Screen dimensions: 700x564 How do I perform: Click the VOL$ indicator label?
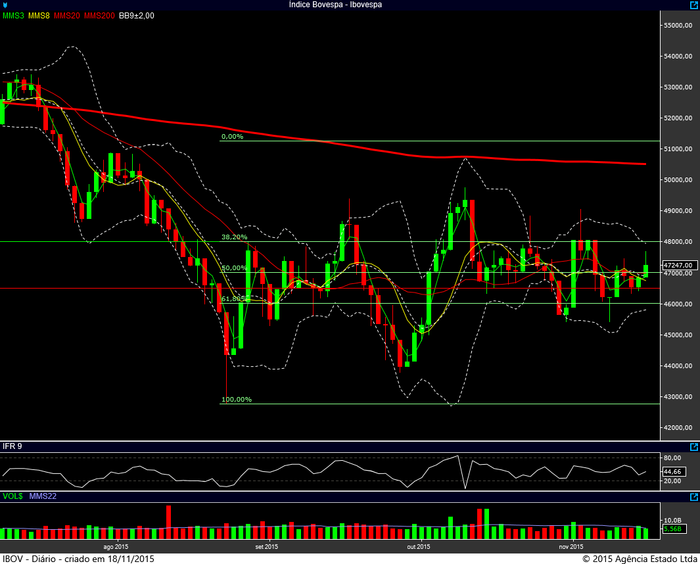click(13, 496)
